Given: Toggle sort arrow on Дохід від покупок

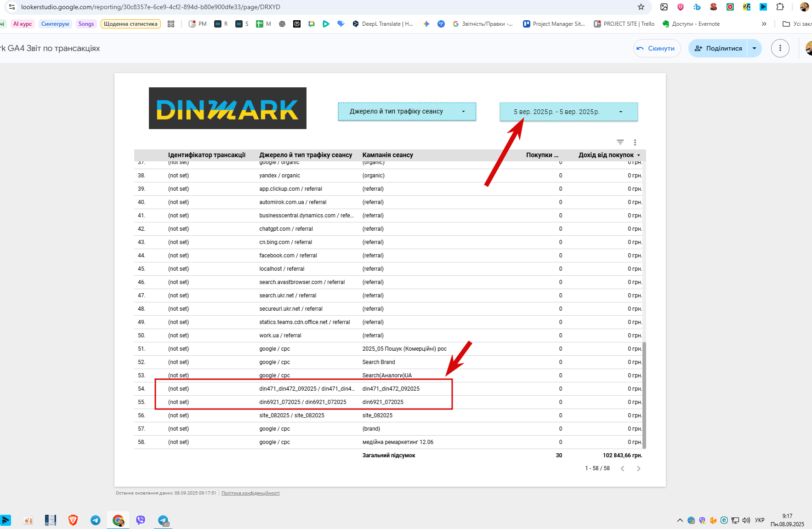Looking at the screenshot, I should (638, 155).
